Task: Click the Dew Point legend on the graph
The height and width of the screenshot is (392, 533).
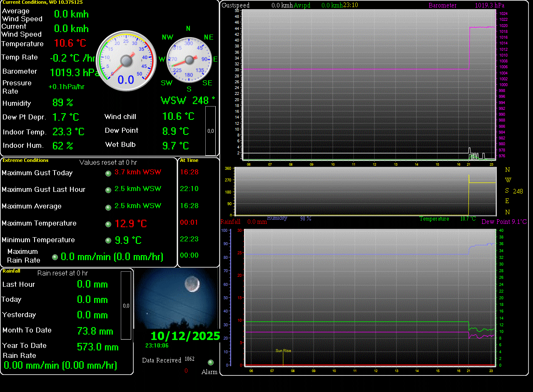Action: tap(504, 222)
